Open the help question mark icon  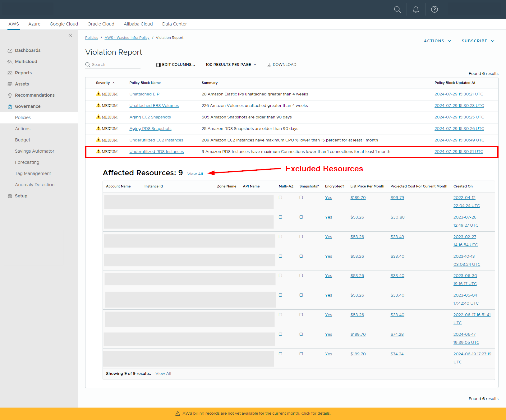pos(434,9)
